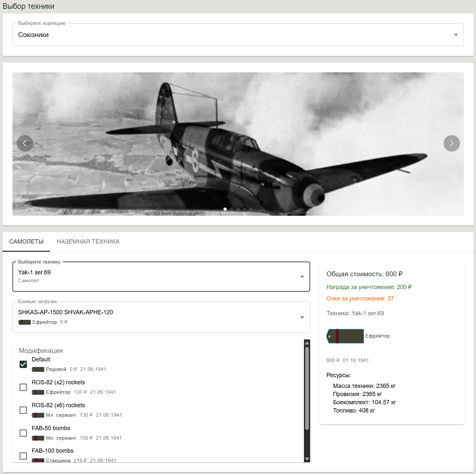476x474 pixels.
Task: Click the Провизия: 2365 кг line
Action: click(x=358, y=394)
